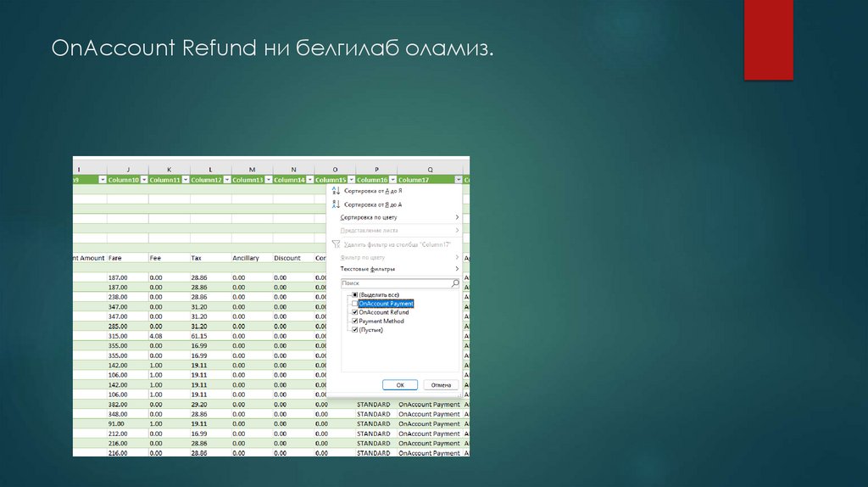Click the Column10 table header label

[x=124, y=180]
